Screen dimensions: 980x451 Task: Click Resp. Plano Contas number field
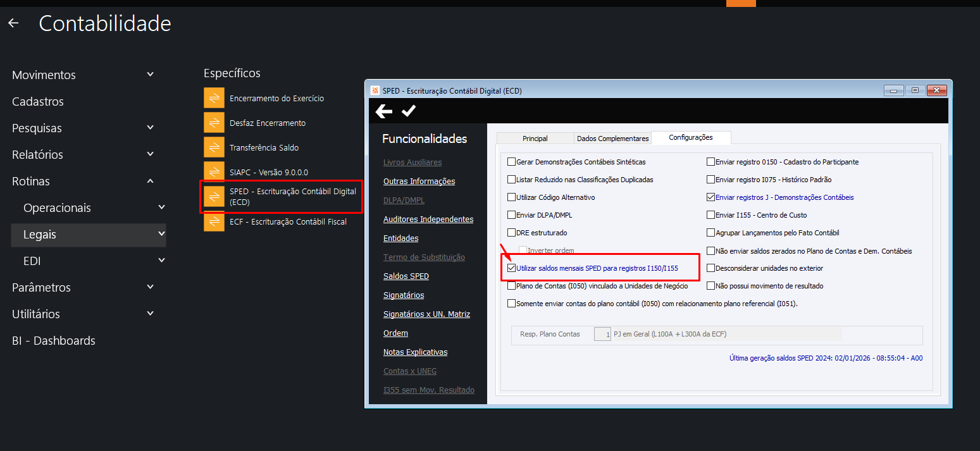[x=602, y=334]
